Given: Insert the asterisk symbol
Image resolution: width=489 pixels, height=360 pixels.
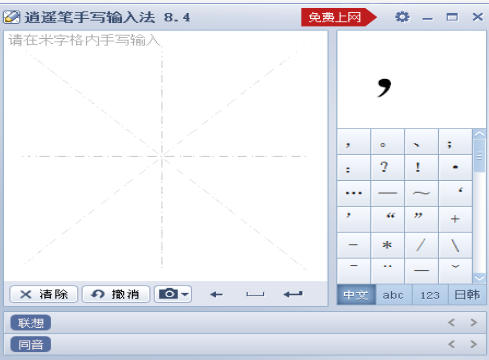Looking at the screenshot, I should [x=388, y=245].
